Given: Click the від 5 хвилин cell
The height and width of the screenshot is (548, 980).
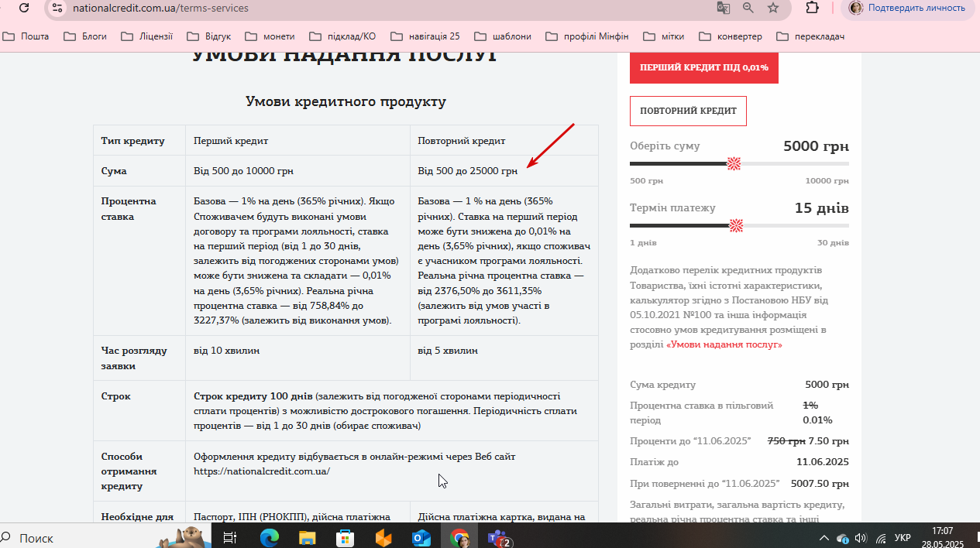Looking at the screenshot, I should click(504, 358).
